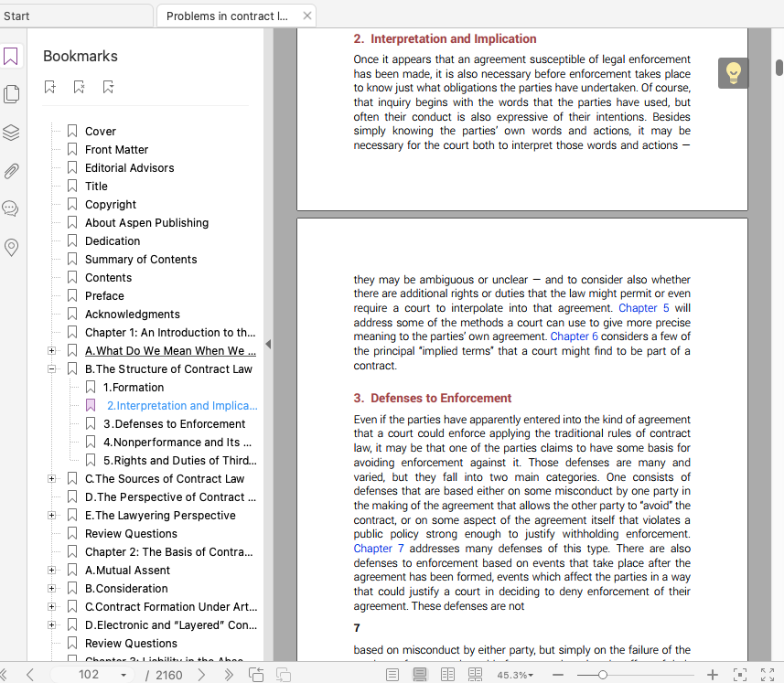Expand 'C.The Sources of Contract Law' bookmark

point(51,479)
